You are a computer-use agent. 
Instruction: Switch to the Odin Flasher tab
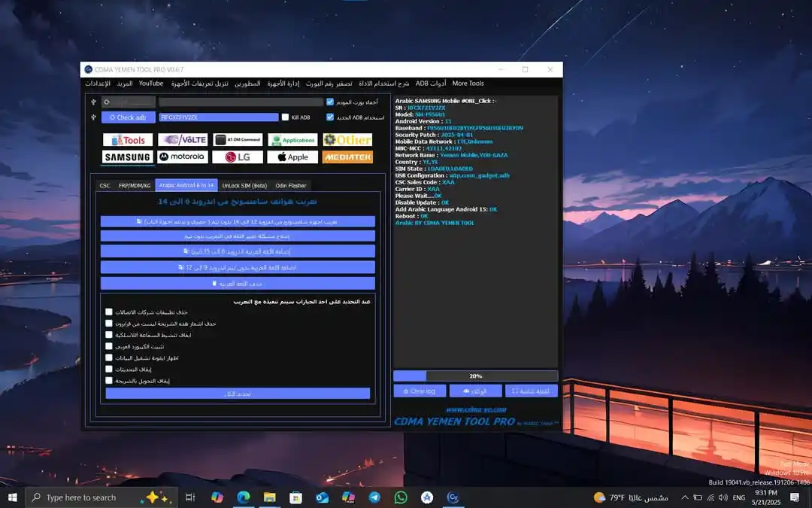coord(291,186)
